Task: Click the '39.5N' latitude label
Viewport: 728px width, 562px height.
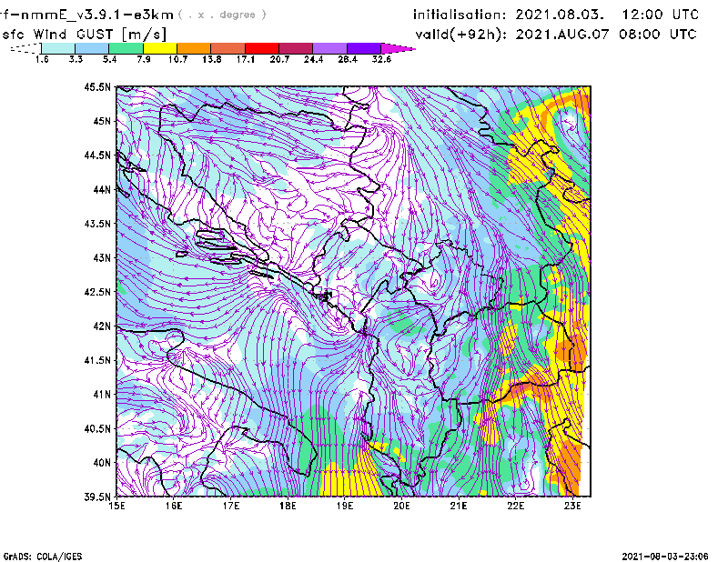Action: (x=97, y=497)
